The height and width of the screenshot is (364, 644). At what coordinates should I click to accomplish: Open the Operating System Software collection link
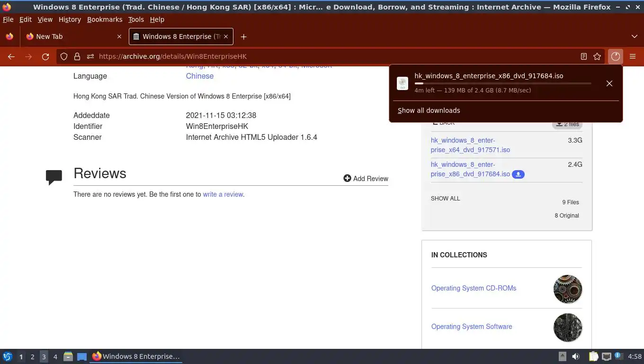click(472, 327)
